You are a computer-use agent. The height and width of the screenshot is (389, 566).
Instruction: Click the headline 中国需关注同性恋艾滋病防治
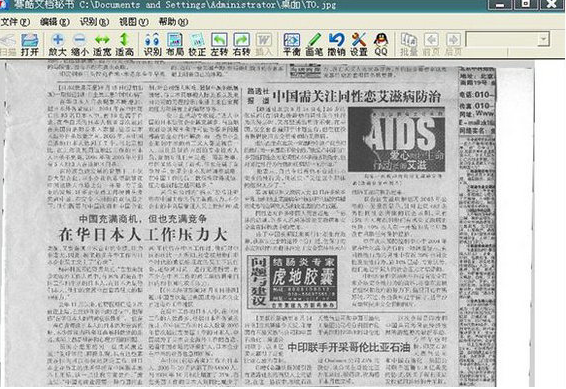click(x=357, y=96)
